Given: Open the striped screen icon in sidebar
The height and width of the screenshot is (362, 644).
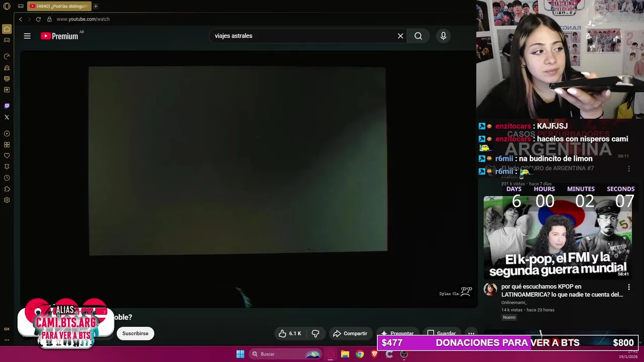Looking at the screenshot, I should (7, 78).
